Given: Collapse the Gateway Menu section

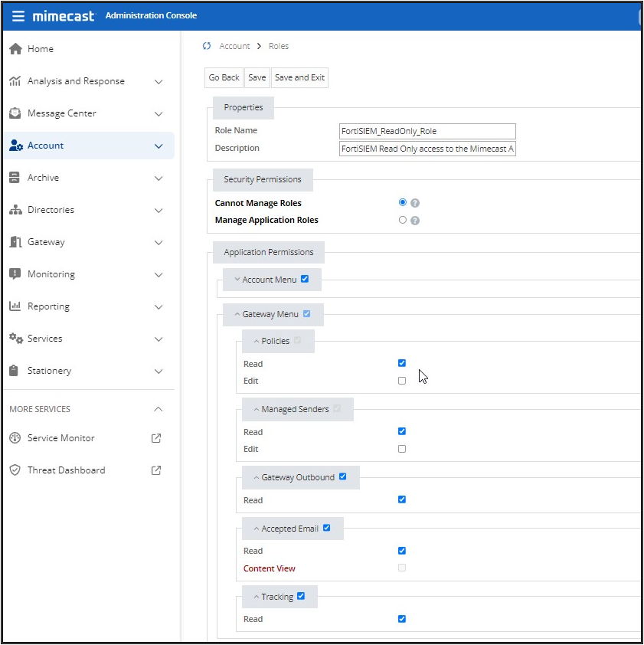Looking at the screenshot, I should 236,314.
